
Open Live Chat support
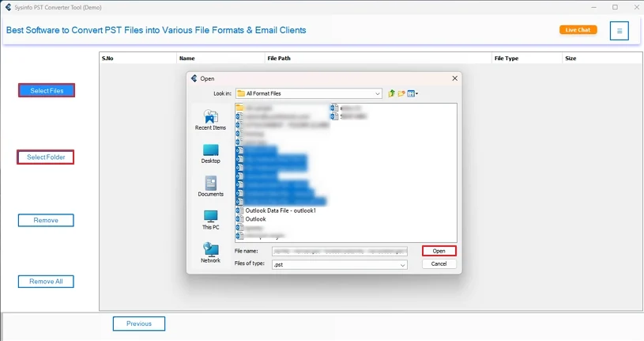click(578, 29)
